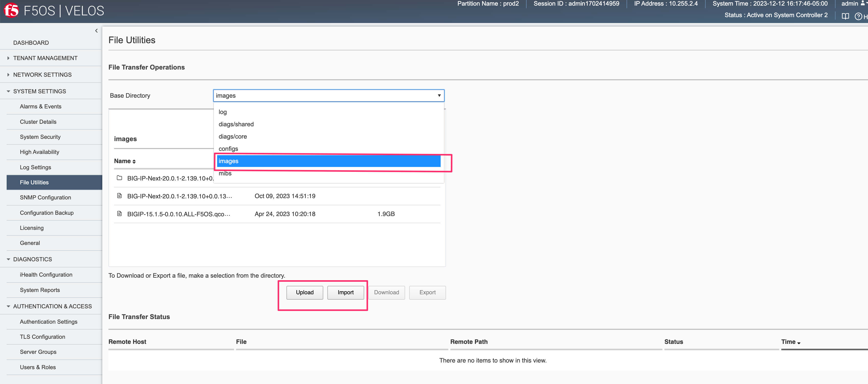Select BIG-IP-Next file dated Oct 09, 2023
The image size is (868, 384).
(x=277, y=196)
